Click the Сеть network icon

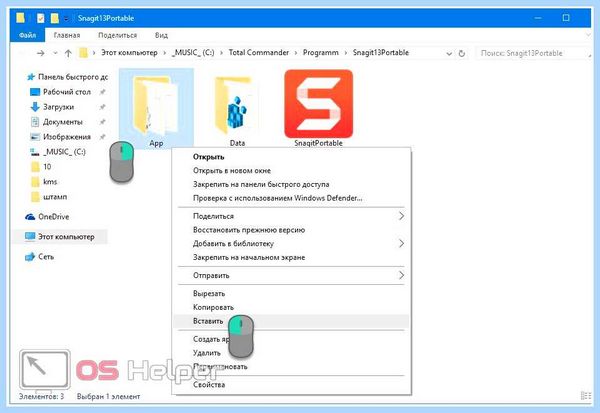(x=30, y=257)
